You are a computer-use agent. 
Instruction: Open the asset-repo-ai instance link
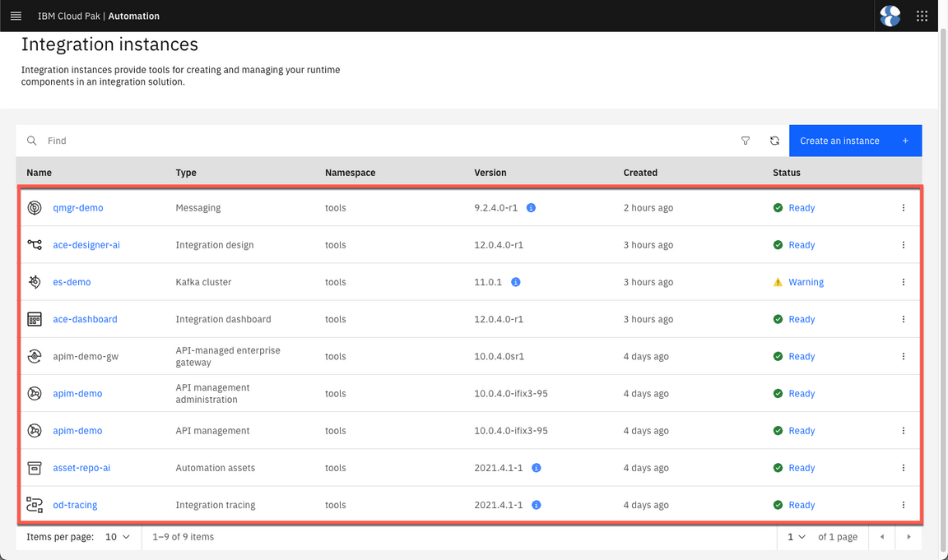tap(81, 468)
